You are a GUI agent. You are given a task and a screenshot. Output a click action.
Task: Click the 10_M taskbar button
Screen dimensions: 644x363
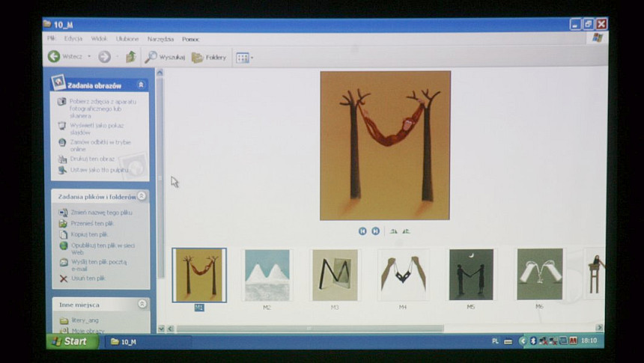pyautogui.click(x=148, y=341)
